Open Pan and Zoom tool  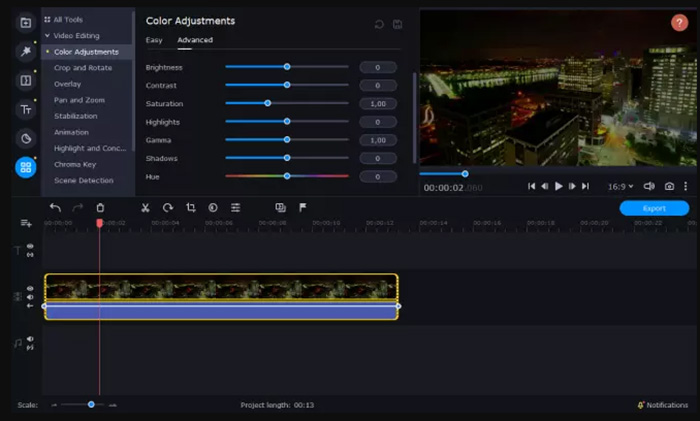(x=79, y=100)
